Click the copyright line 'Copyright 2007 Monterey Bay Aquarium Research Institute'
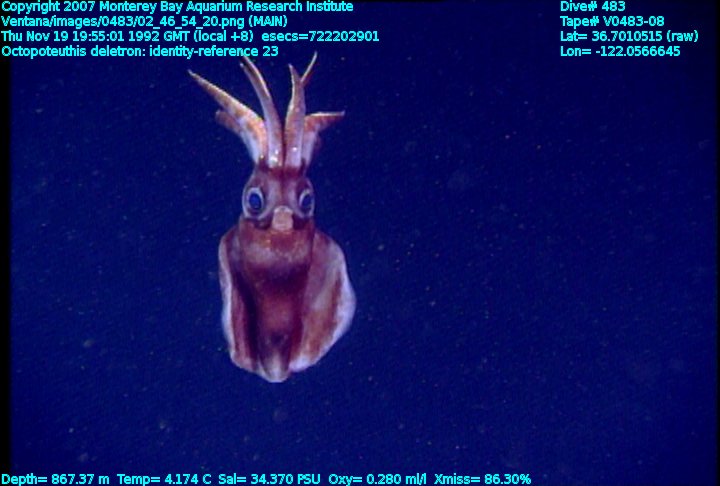 pos(177,7)
